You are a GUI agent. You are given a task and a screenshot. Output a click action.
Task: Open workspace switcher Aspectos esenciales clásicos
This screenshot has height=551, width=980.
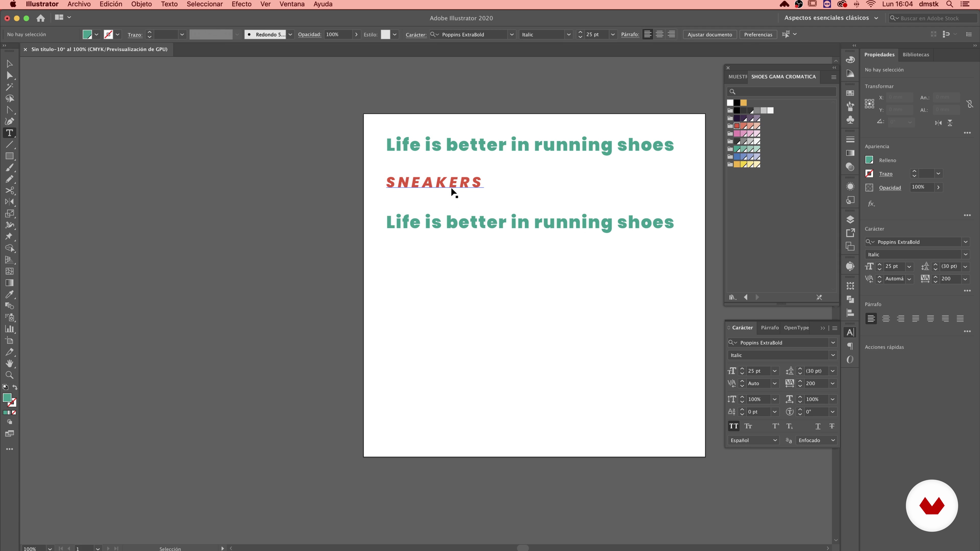point(831,18)
